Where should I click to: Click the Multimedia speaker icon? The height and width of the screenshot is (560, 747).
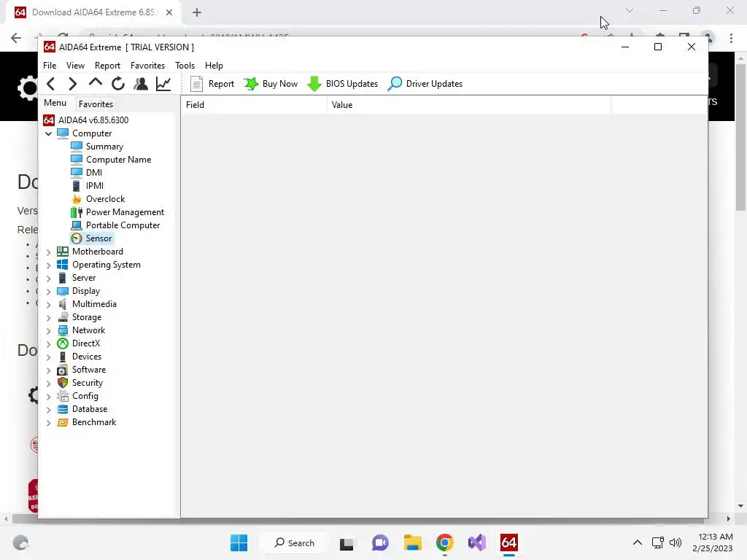point(63,304)
